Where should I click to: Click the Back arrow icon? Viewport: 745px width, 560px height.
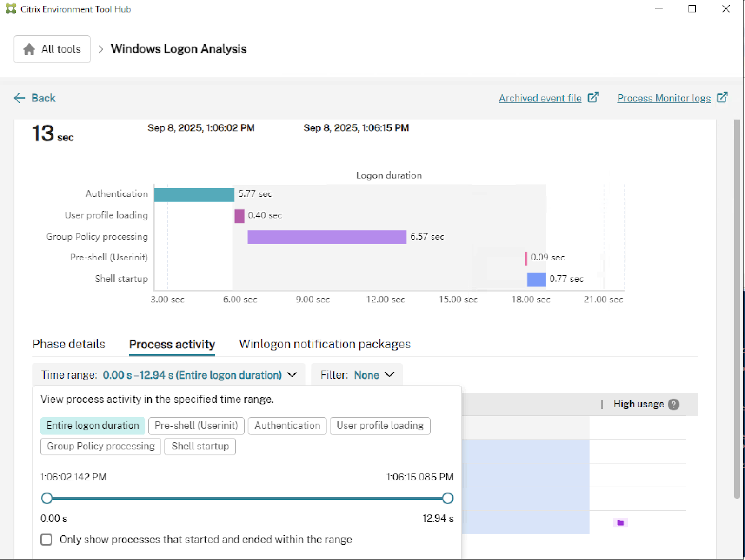click(20, 98)
